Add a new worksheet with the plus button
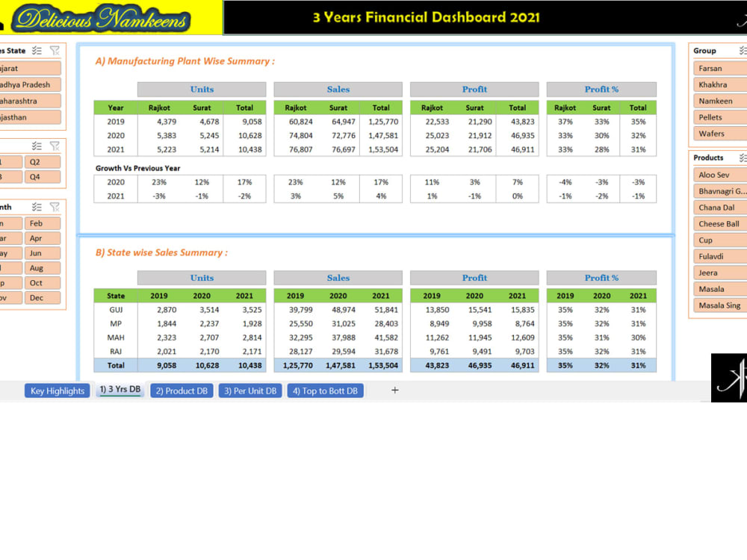 394,390
